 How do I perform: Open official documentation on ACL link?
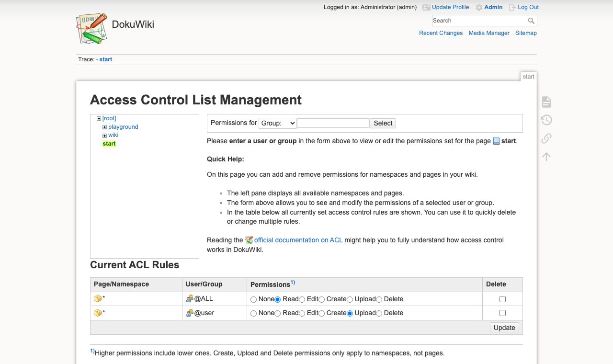[x=298, y=240]
